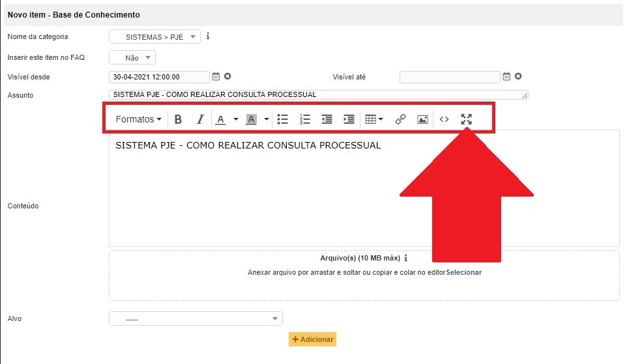Click the Assunto field resize handle
The image size is (629, 364).
525,96
